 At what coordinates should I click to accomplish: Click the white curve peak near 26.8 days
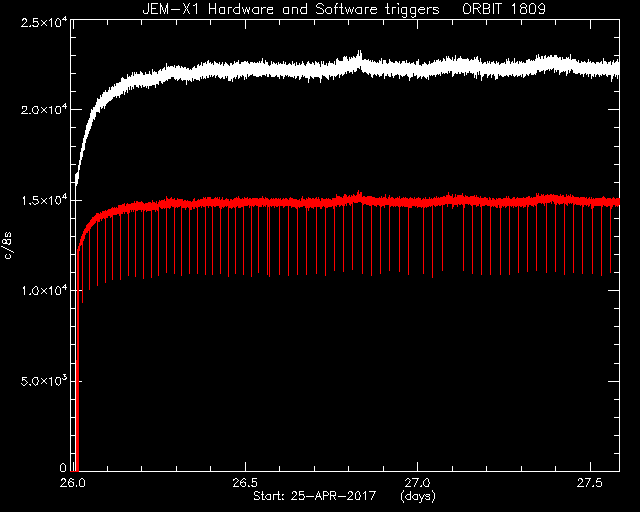[x=360, y=54]
